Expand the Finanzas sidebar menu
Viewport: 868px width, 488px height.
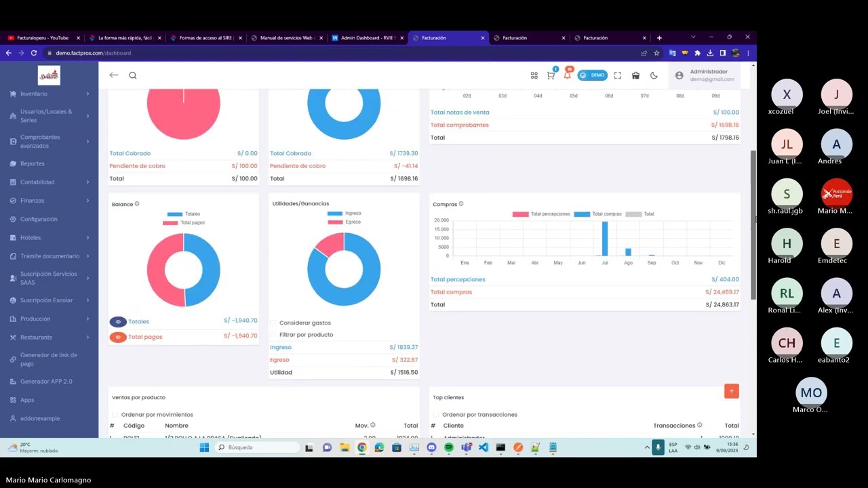point(49,201)
